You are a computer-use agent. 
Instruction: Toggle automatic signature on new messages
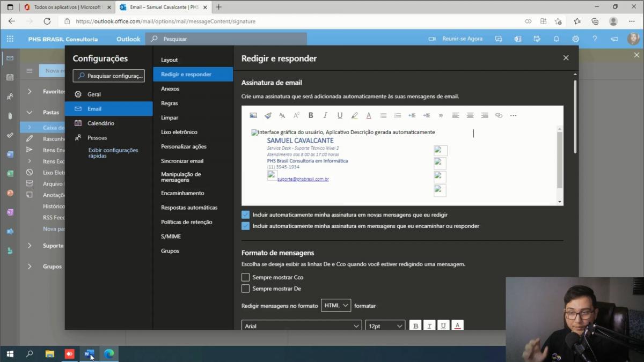click(246, 215)
